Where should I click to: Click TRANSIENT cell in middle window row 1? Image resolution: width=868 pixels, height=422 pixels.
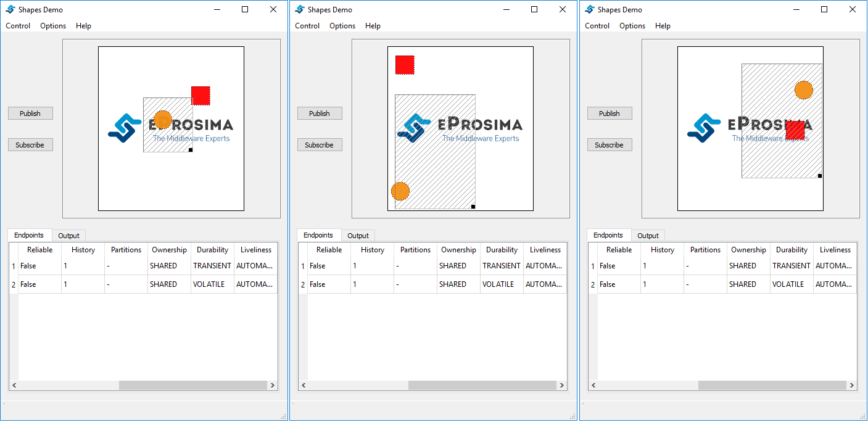point(502,266)
